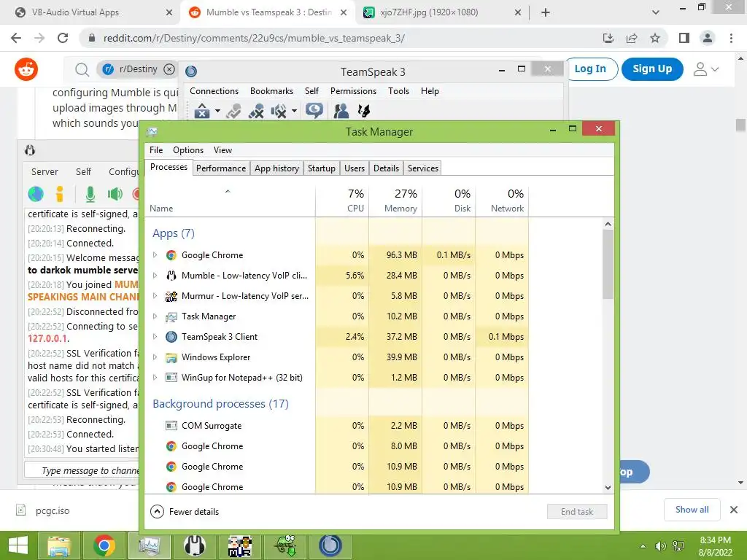This screenshot has width=747, height=560.
Task: Click Chrome share page icon
Action: [x=632, y=38]
